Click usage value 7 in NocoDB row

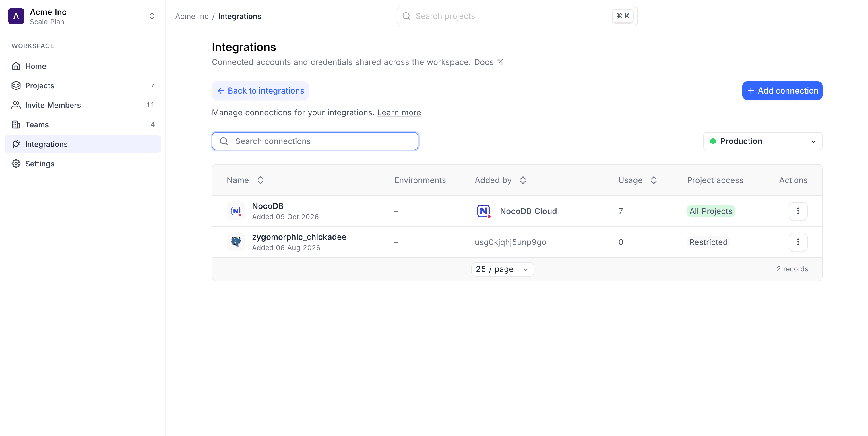click(621, 211)
